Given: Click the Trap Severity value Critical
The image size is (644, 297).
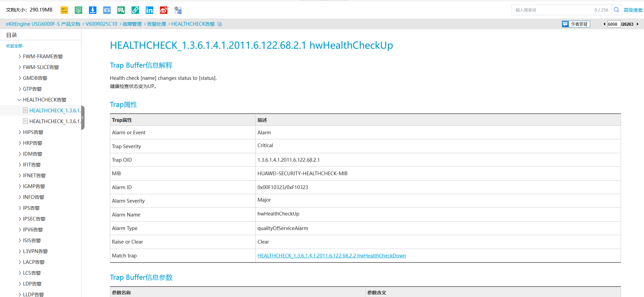Looking at the screenshot, I should [265, 145].
